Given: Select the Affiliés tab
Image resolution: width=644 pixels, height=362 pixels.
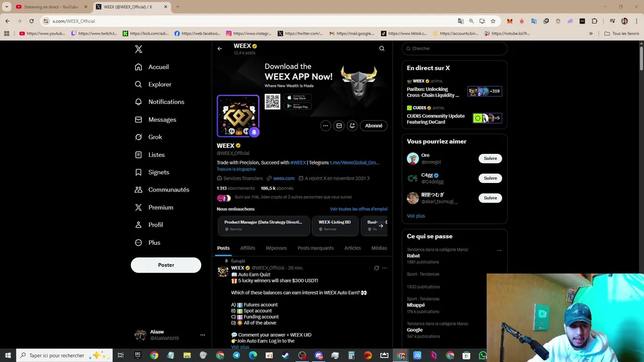Looking at the screenshot, I should click(x=248, y=248).
